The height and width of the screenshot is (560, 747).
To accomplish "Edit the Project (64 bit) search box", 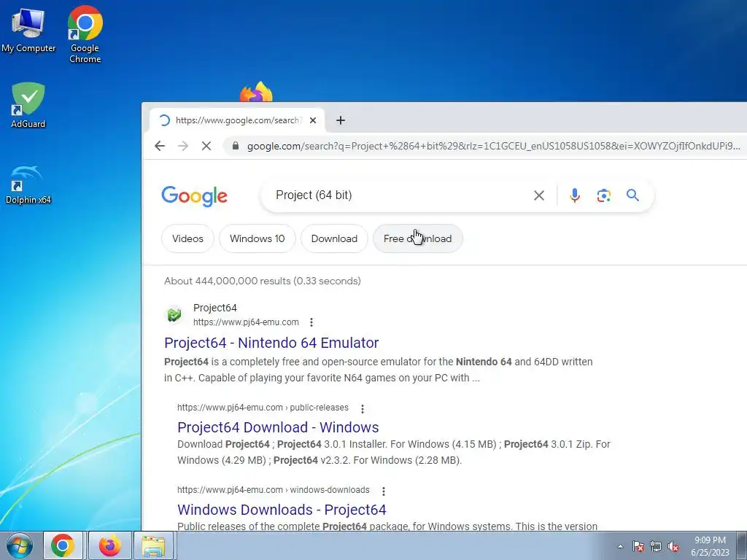I will point(400,195).
